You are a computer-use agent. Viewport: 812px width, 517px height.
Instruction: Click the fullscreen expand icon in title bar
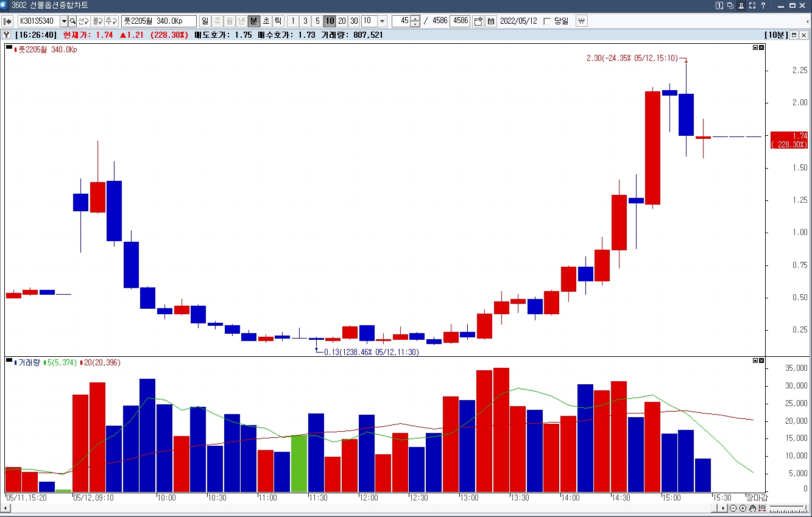752,5
